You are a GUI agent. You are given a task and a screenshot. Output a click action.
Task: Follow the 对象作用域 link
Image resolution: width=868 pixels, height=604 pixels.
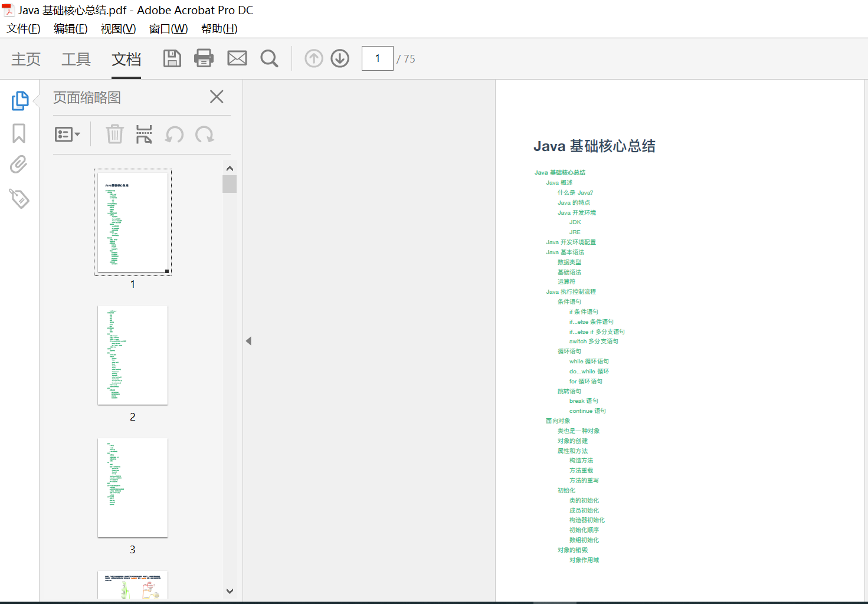click(584, 560)
